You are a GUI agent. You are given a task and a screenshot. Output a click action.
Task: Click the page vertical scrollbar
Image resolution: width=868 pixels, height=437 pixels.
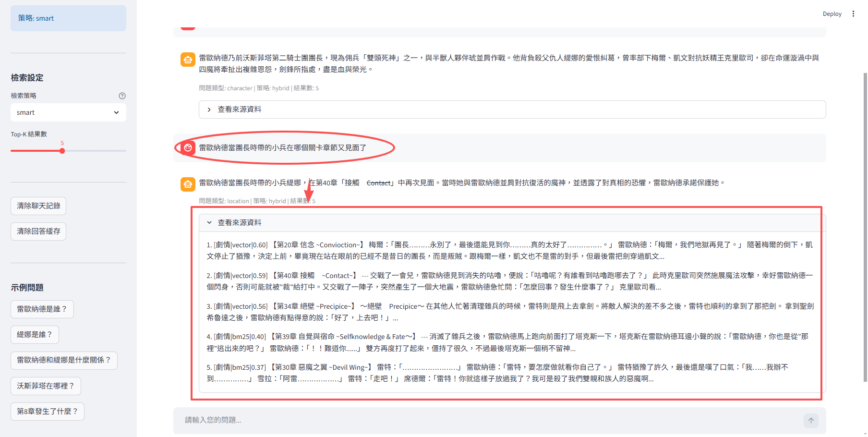(x=865, y=226)
